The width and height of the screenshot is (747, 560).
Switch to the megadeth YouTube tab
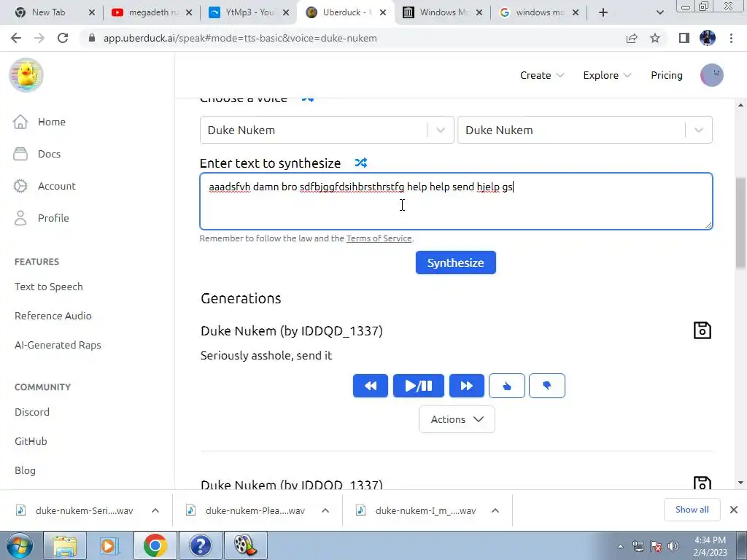point(145,12)
